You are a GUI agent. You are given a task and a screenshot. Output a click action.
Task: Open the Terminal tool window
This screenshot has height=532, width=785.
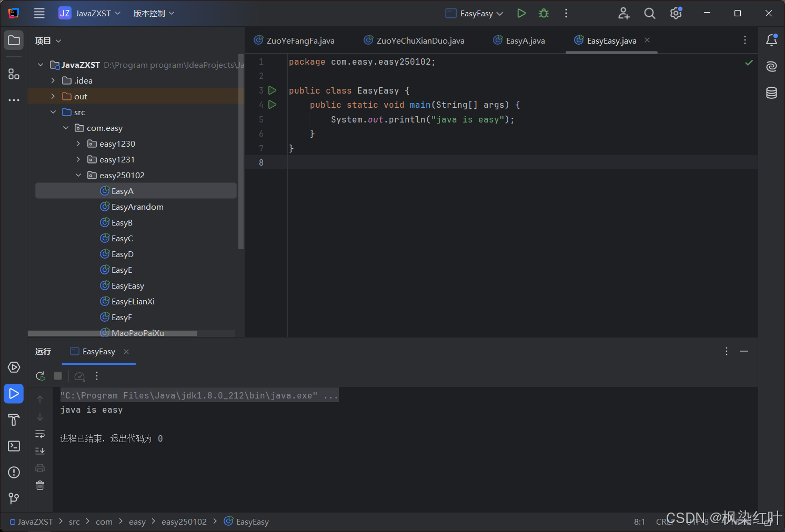click(x=14, y=446)
